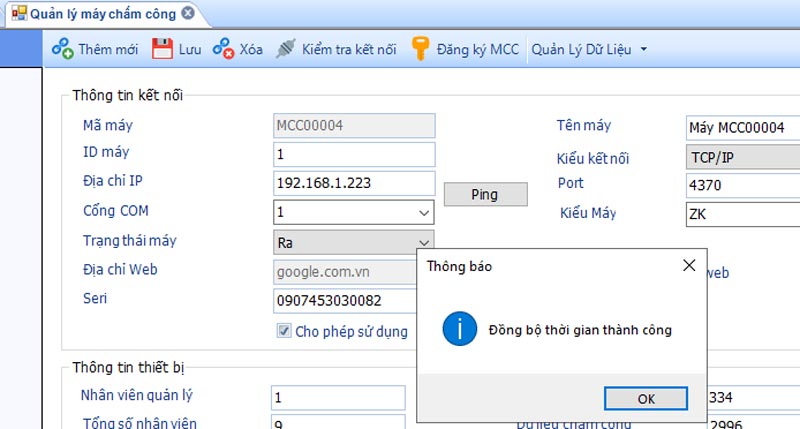This screenshot has width=800, height=429.
Task: Switch to Quản lý máy chấm công tab
Action: (103, 14)
